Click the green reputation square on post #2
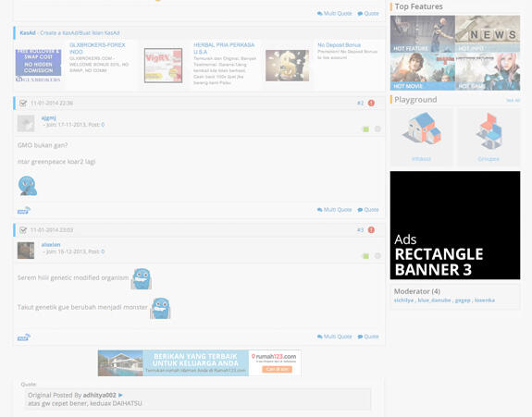 click(365, 129)
